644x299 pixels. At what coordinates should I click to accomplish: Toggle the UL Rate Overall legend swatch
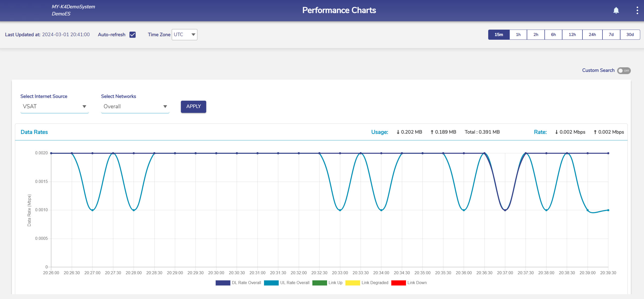click(271, 283)
